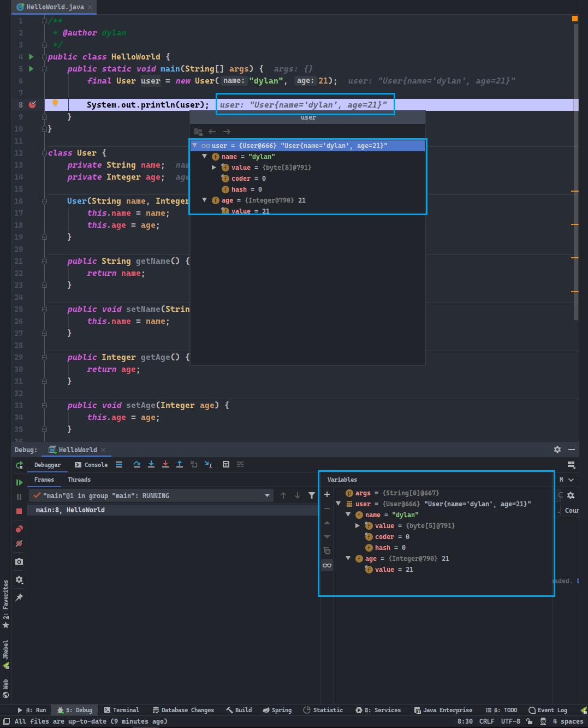Go back in user popup navigation

tap(212, 132)
